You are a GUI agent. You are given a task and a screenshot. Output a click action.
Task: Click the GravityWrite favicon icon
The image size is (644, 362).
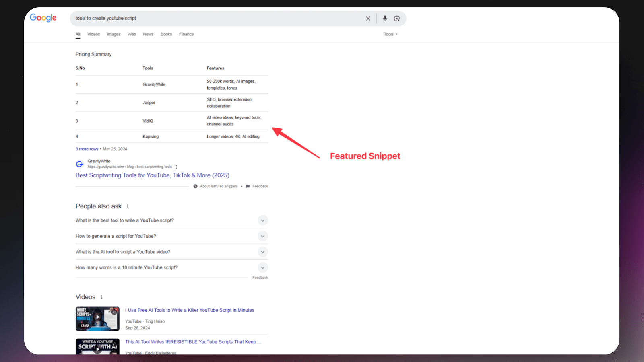[x=80, y=164]
